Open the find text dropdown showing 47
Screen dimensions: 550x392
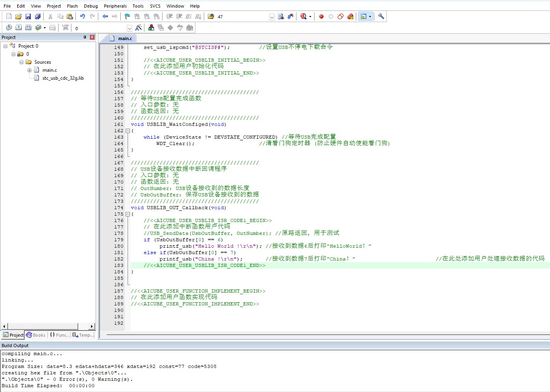[x=272, y=17]
